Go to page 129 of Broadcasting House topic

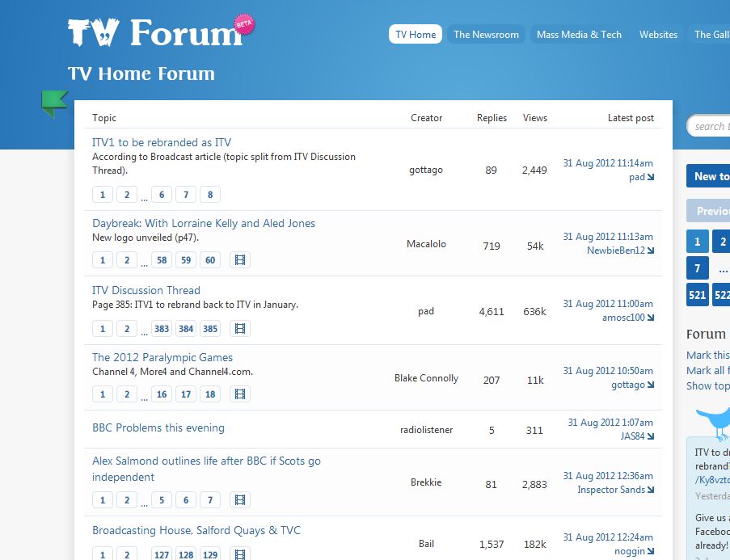tap(210, 554)
